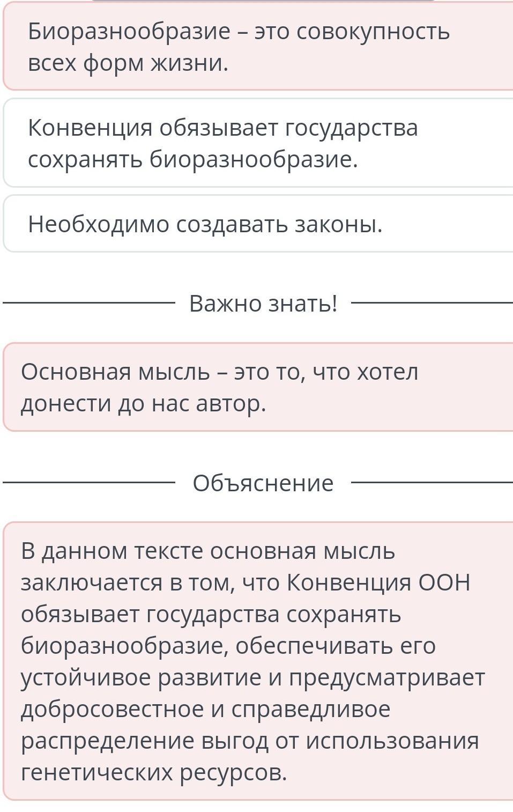This screenshot has width=513, height=812.
Task: Click the divider line right of "Объяснение"
Action: pyautogui.click(x=432, y=483)
